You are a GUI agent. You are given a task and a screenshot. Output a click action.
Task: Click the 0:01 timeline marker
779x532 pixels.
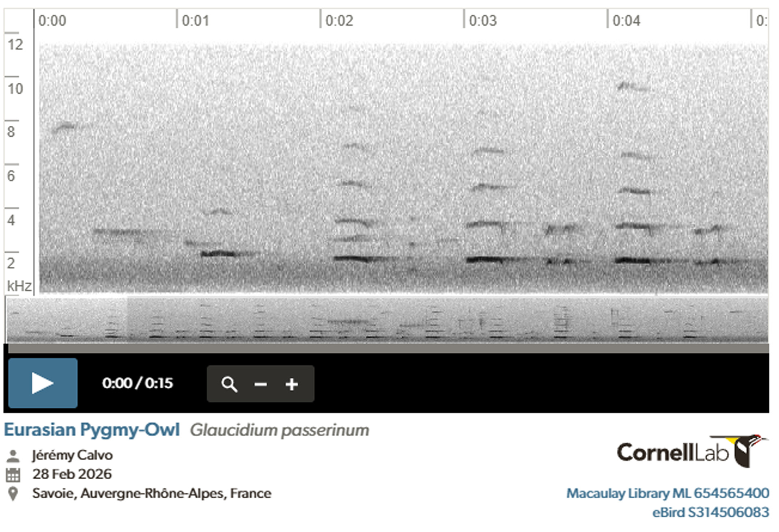(x=196, y=20)
